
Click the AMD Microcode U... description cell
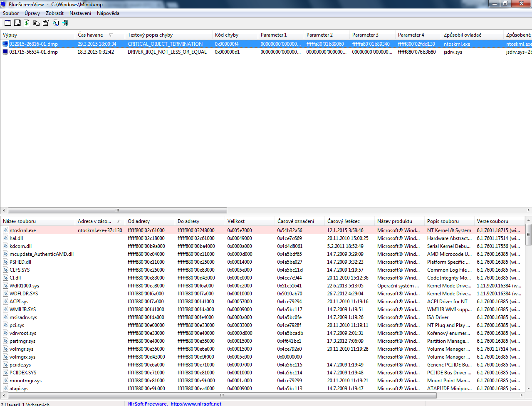pyautogui.click(x=449, y=254)
